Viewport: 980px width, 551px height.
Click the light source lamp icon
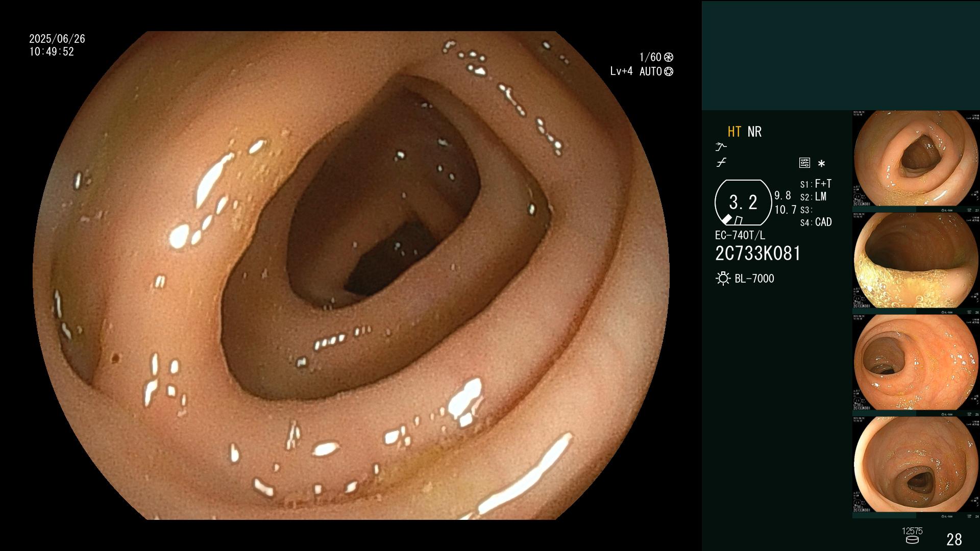coord(723,279)
